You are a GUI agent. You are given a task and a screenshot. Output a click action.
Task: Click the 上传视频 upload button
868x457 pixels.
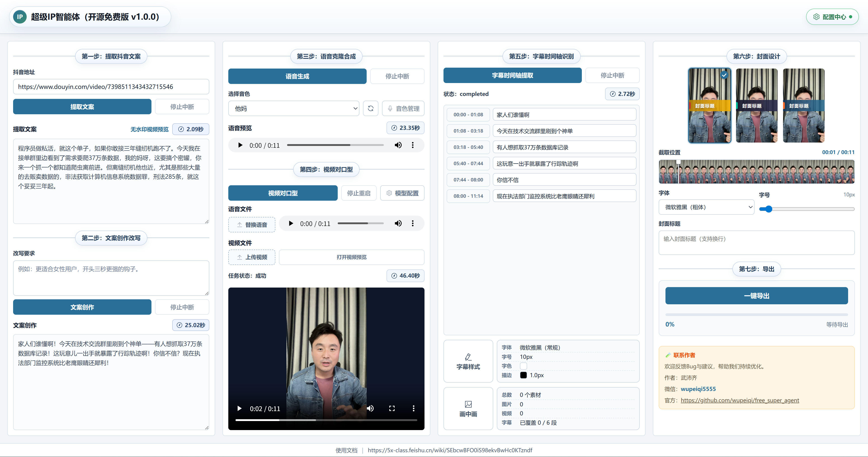[252, 257]
